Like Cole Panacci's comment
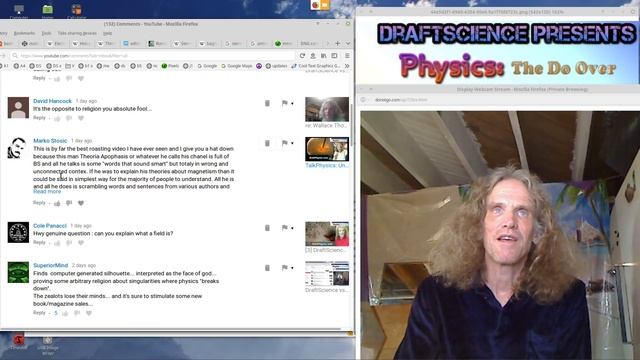The width and height of the screenshot is (640, 360). [x=57, y=243]
